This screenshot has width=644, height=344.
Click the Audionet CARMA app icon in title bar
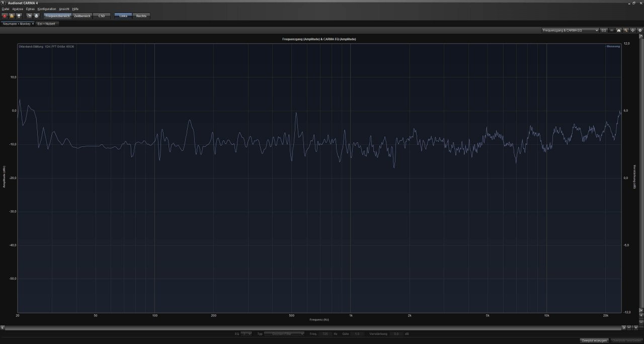[4, 3]
